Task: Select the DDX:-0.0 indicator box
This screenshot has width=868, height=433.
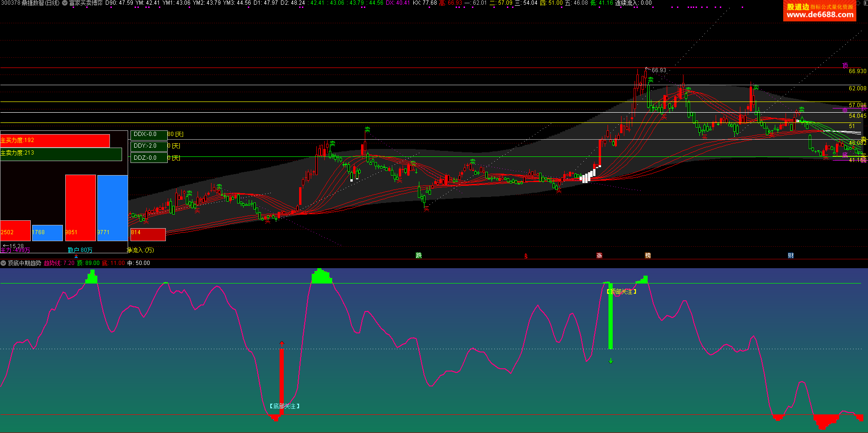Action: point(149,135)
